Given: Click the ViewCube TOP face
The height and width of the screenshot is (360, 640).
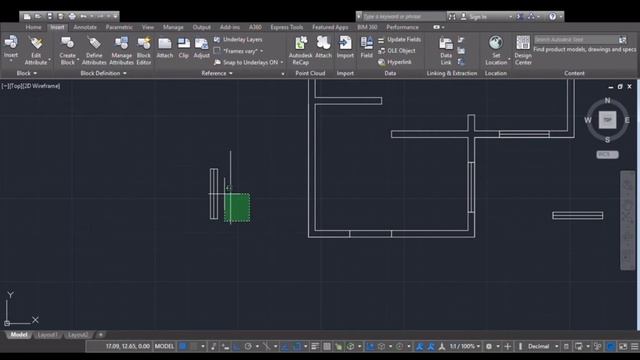Looking at the screenshot, I should coord(607,120).
